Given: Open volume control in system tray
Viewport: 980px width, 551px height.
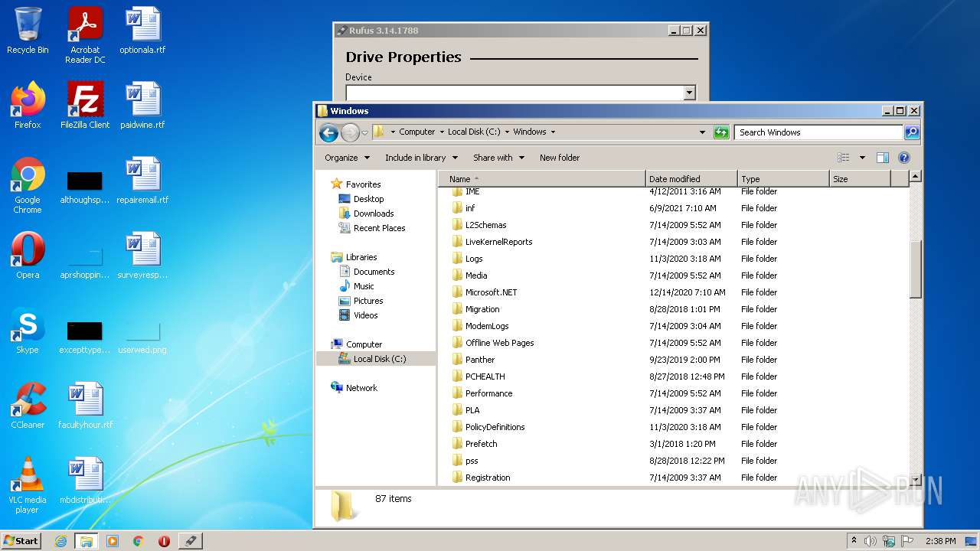Looking at the screenshot, I should [871, 541].
